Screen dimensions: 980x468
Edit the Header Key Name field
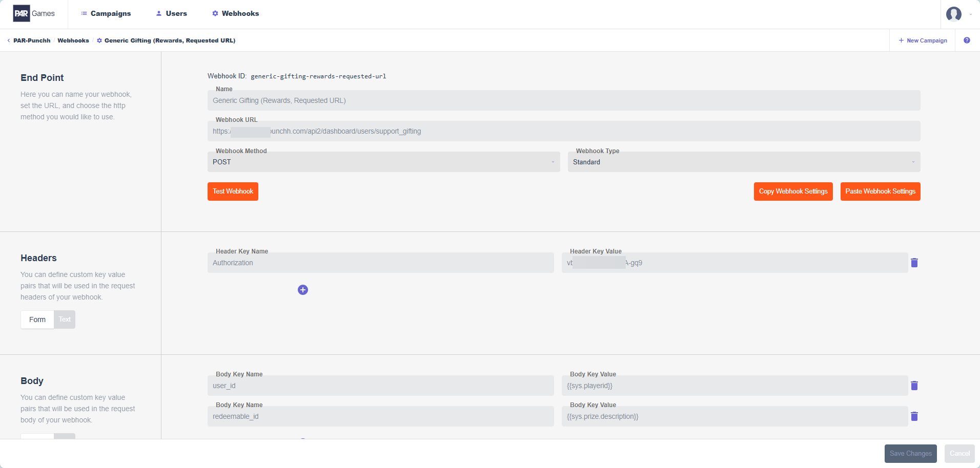[380, 263]
